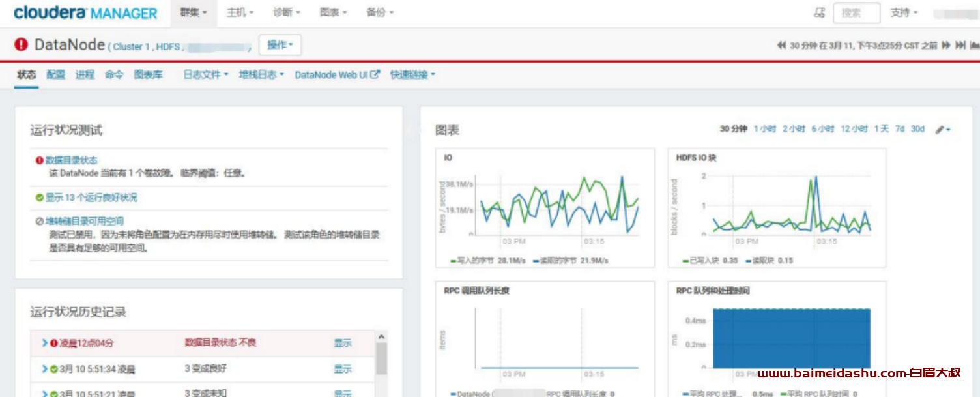Click the 数据目录状态 不良 history text
Screen dimensions: 980x397
(220, 343)
